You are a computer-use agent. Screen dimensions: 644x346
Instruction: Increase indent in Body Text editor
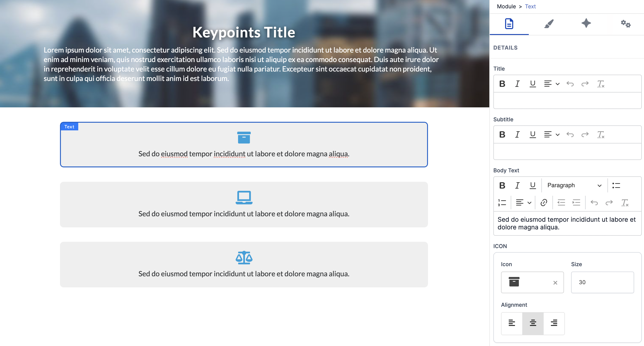click(x=576, y=203)
